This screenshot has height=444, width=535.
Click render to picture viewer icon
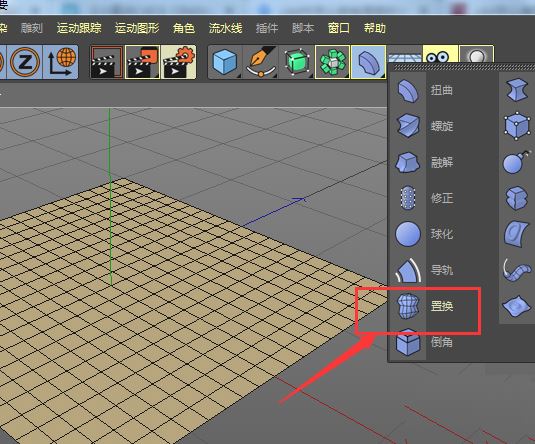tap(143, 62)
